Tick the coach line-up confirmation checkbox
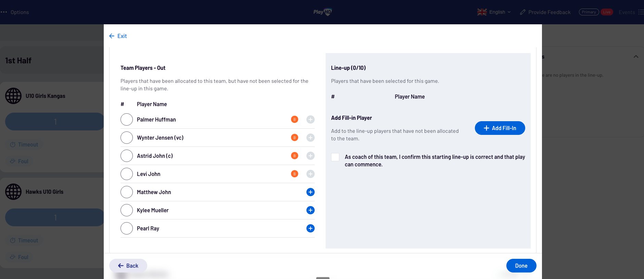The width and height of the screenshot is (644, 279). [x=335, y=157]
